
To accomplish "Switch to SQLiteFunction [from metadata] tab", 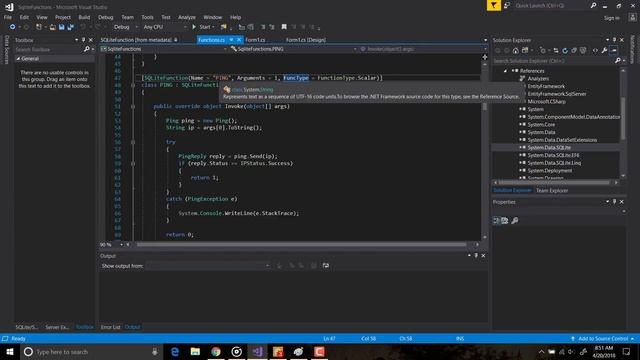I will click(x=136, y=40).
